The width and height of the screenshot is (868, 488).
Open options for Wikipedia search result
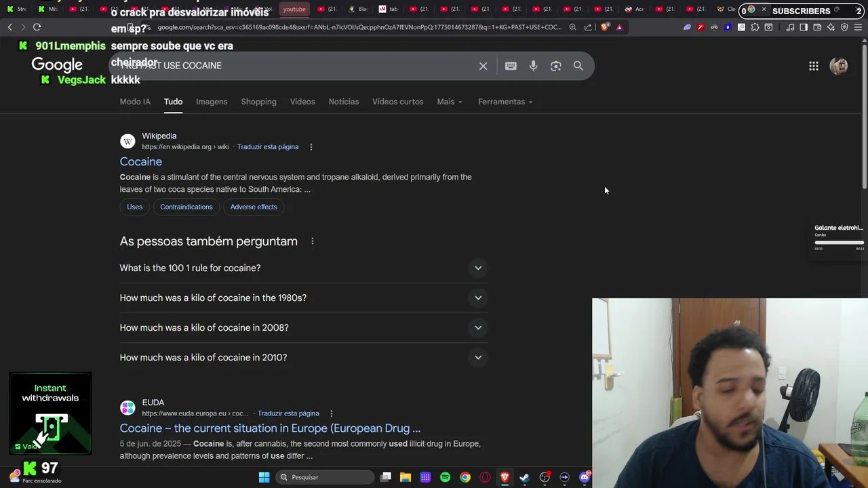[311, 147]
